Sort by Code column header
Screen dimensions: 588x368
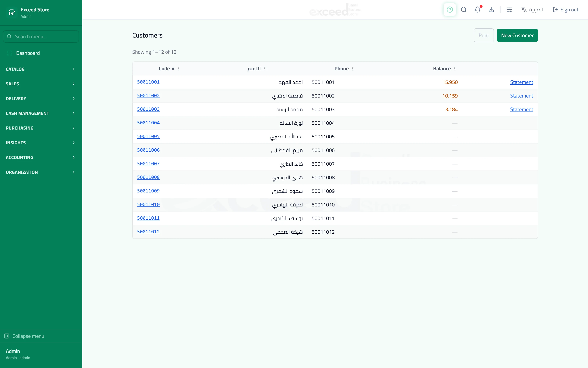(x=166, y=69)
